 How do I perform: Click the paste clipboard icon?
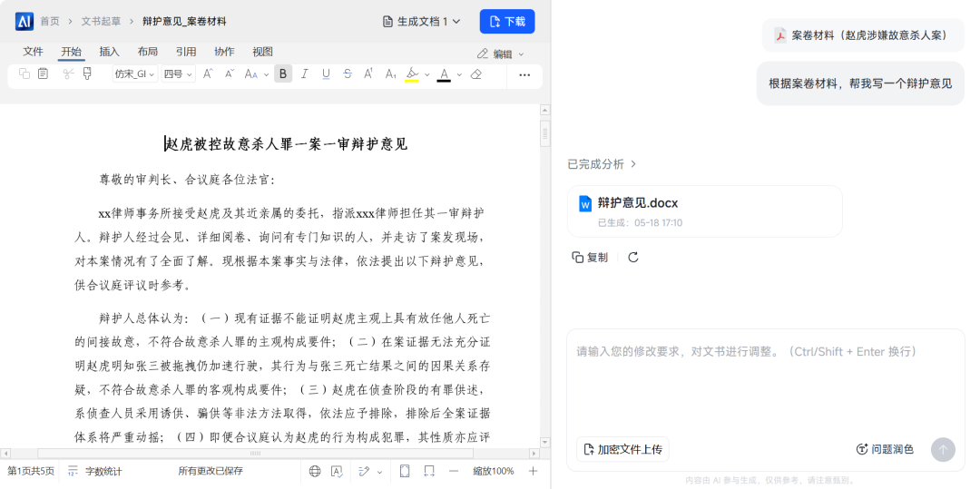(x=43, y=73)
